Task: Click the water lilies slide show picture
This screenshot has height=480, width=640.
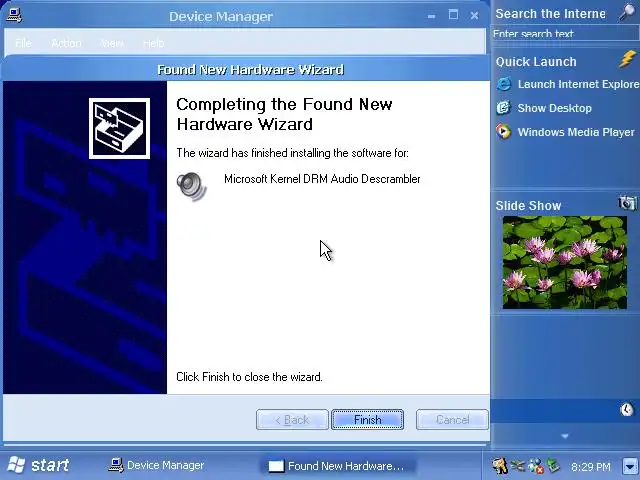Action: pyautogui.click(x=564, y=262)
